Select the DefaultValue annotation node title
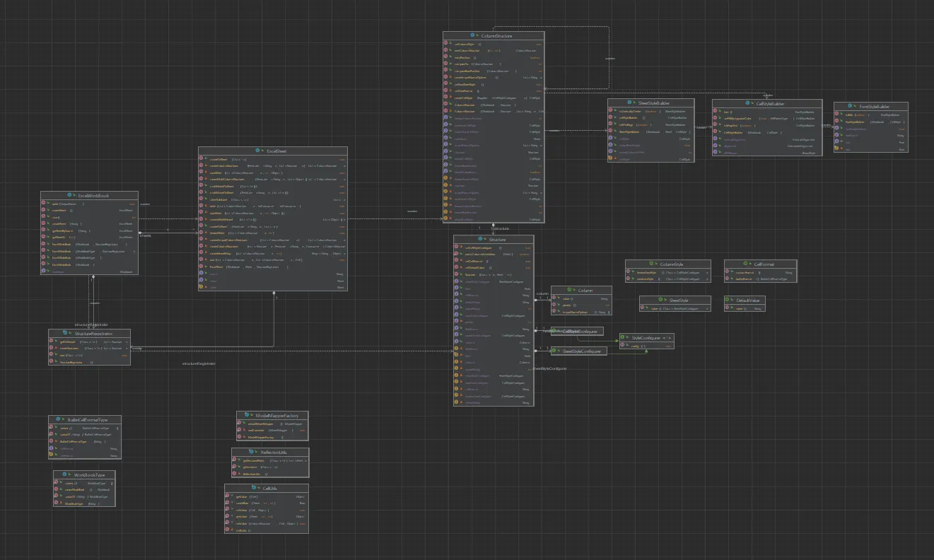 749,300
